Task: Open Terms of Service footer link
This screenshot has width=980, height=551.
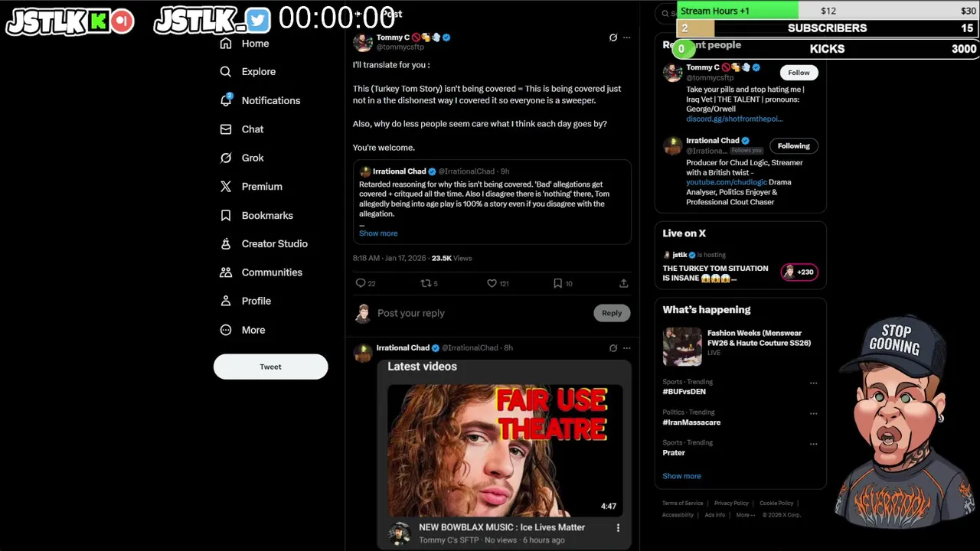Action: pyautogui.click(x=683, y=504)
